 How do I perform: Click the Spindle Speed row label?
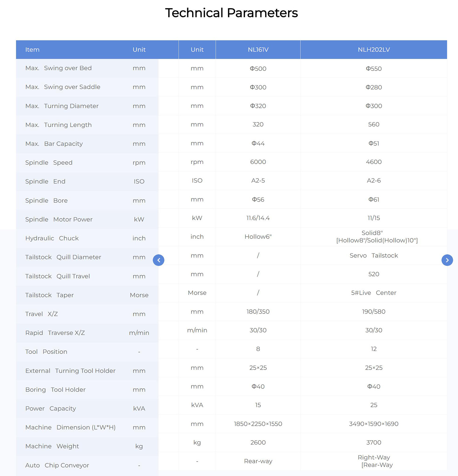click(x=49, y=162)
